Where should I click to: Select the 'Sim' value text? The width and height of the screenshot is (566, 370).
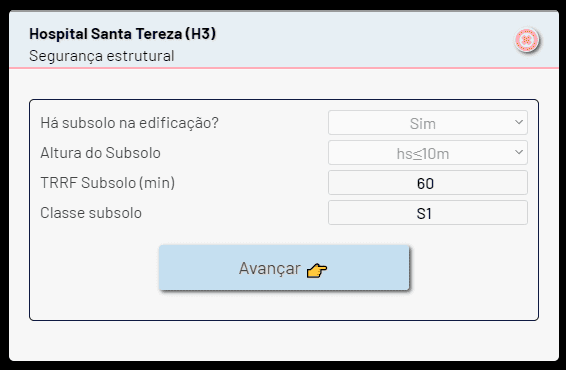[x=423, y=124]
